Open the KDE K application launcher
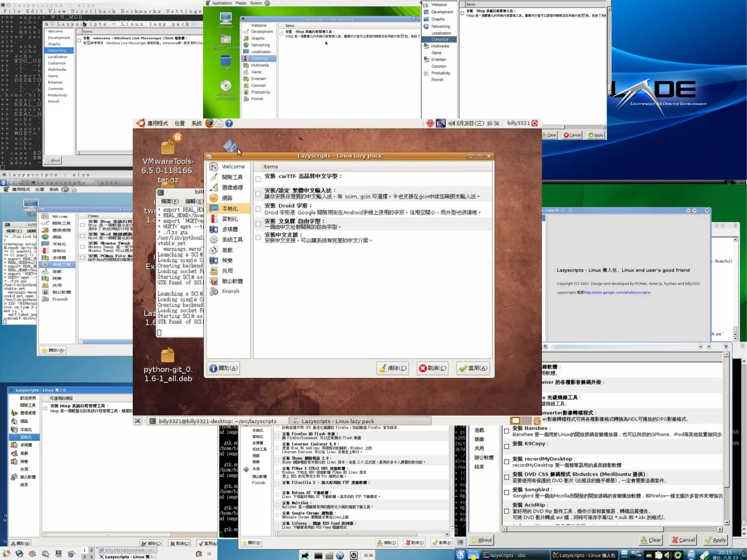 (460, 555)
